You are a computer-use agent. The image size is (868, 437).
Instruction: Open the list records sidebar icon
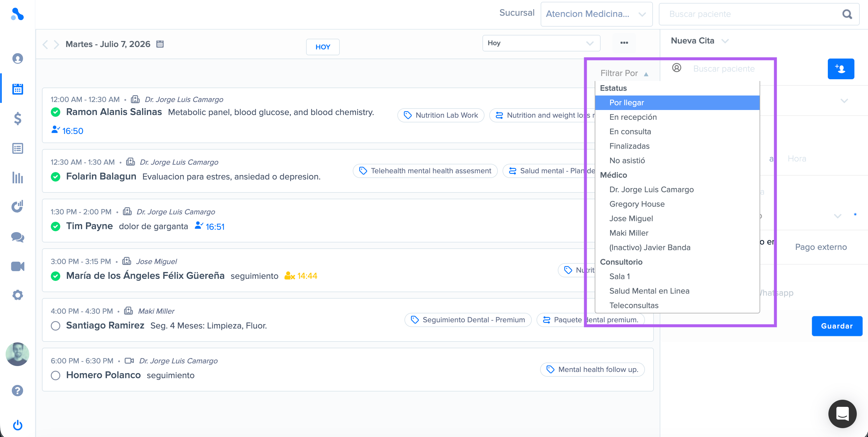coord(17,148)
